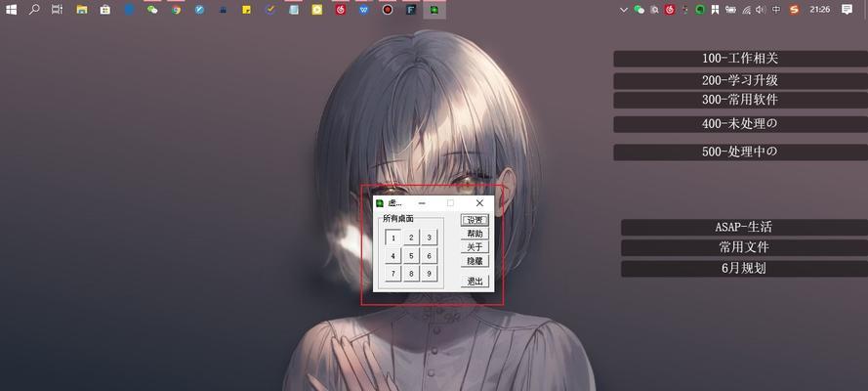
Task: Open the 关于 about button
Action: [475, 247]
